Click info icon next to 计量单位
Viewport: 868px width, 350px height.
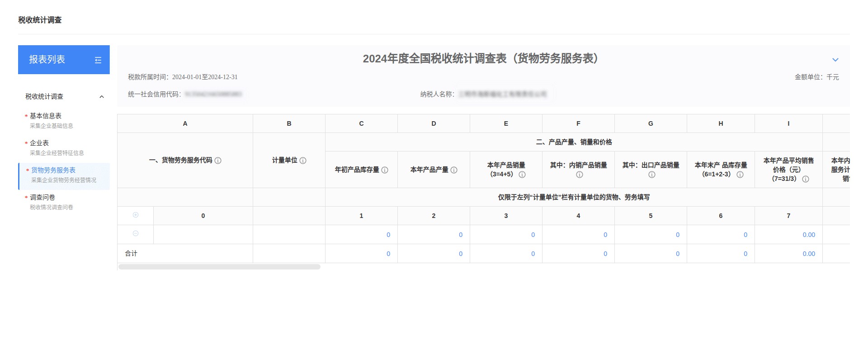[x=303, y=161]
